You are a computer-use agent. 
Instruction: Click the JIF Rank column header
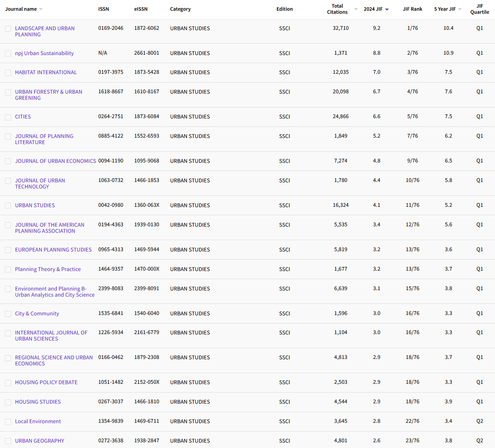tap(412, 9)
